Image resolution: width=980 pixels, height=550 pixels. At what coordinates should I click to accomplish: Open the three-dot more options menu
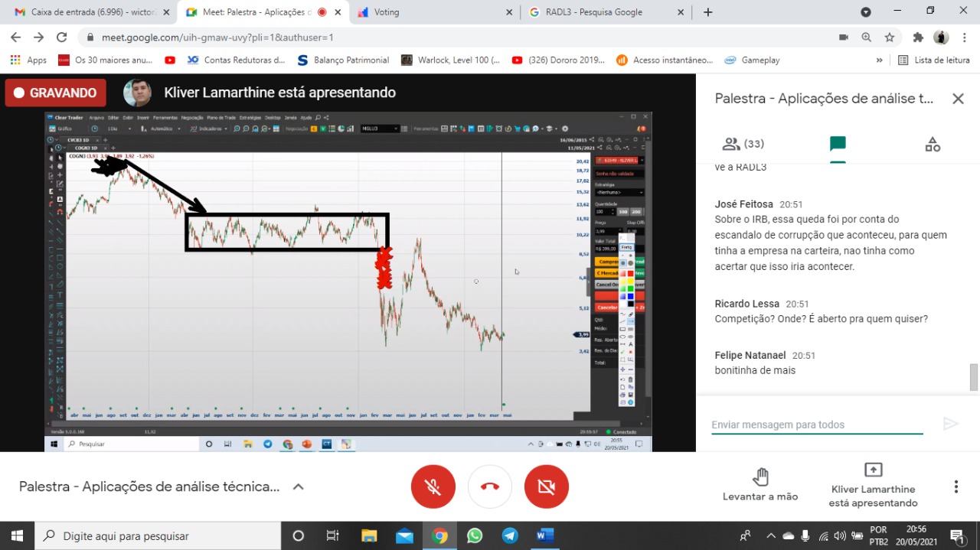pos(955,487)
